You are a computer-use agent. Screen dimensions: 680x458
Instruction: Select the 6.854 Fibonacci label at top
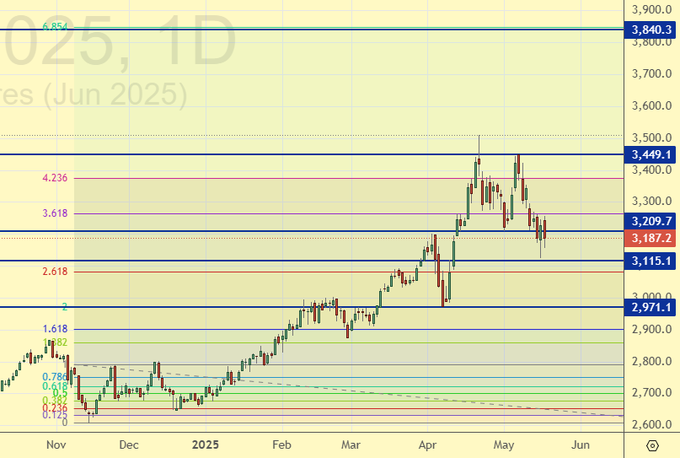click(x=54, y=28)
